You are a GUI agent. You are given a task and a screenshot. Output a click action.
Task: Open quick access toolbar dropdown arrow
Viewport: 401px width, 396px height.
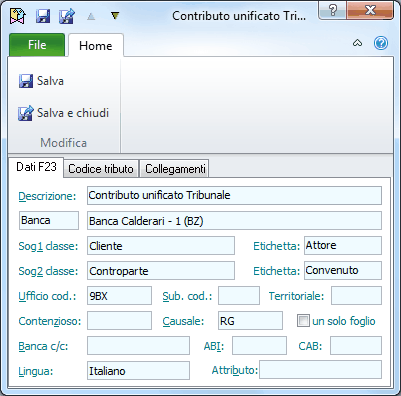coord(115,16)
